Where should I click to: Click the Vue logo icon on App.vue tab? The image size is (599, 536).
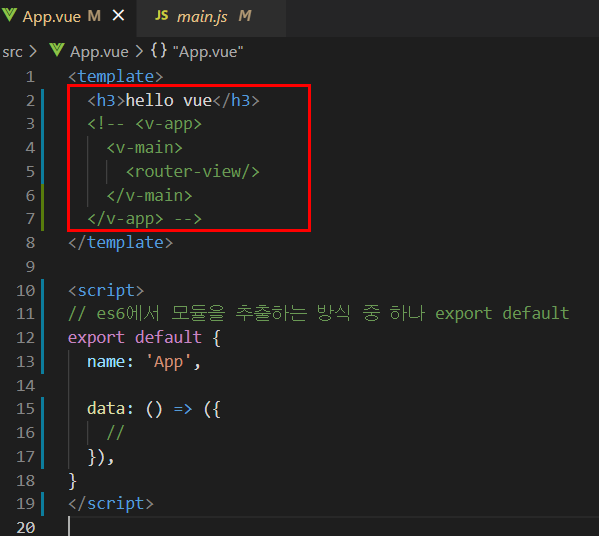pos(9,15)
